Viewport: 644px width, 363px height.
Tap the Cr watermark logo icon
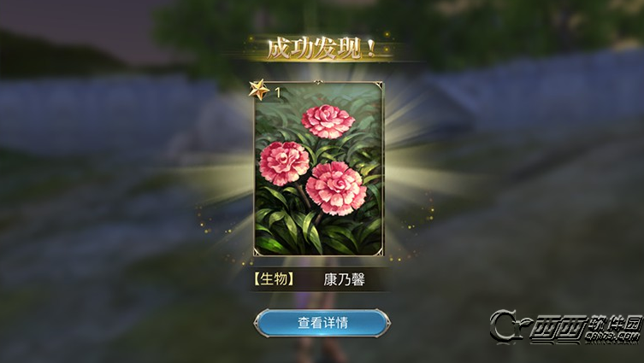[x=507, y=326]
